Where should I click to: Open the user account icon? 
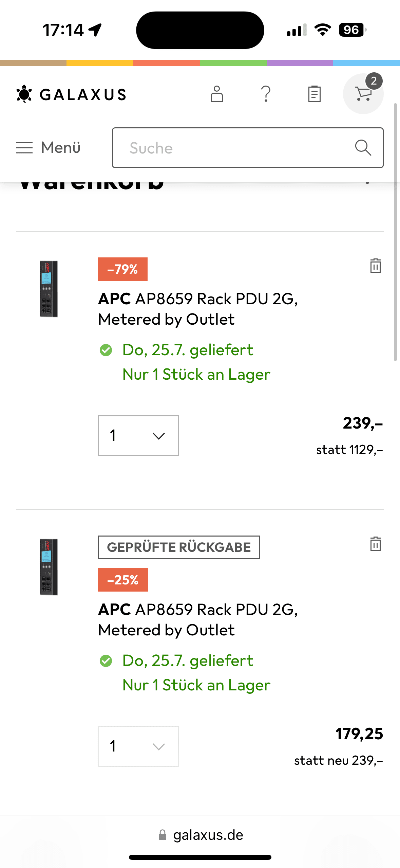pos(216,94)
